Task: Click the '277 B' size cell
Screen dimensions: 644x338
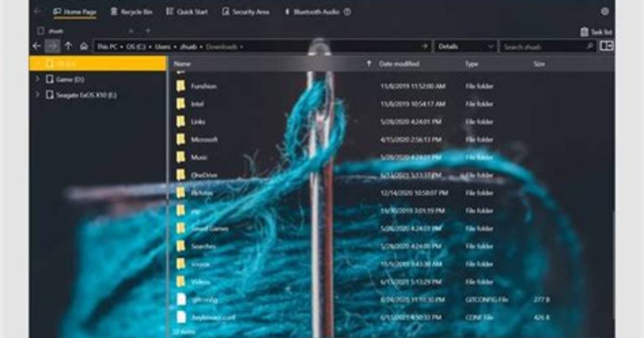Action: [x=541, y=300]
